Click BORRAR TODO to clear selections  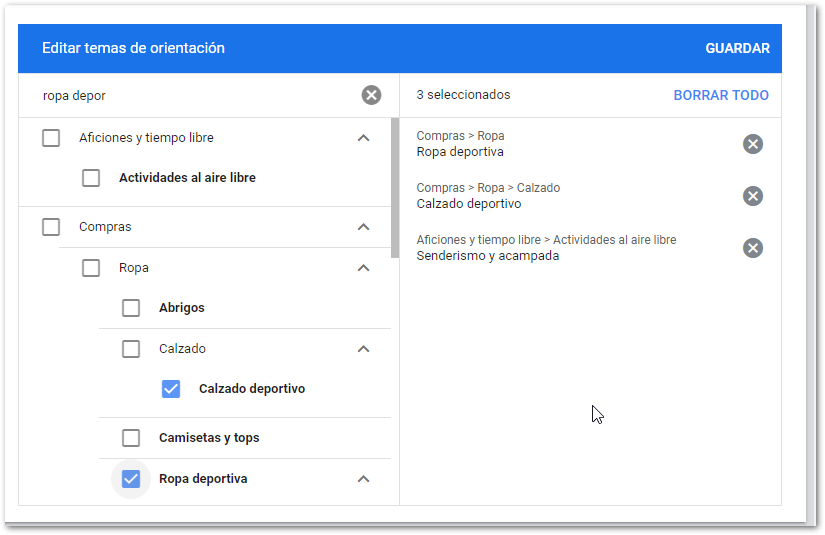click(x=721, y=95)
